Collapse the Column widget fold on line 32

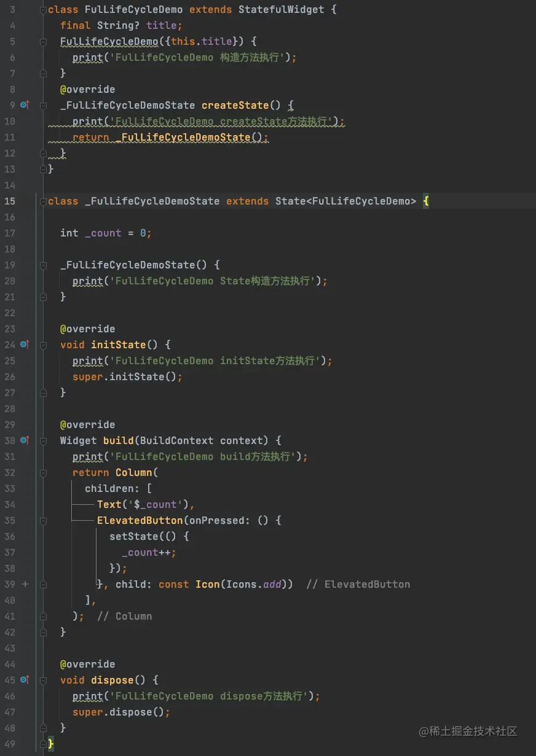[43, 472]
